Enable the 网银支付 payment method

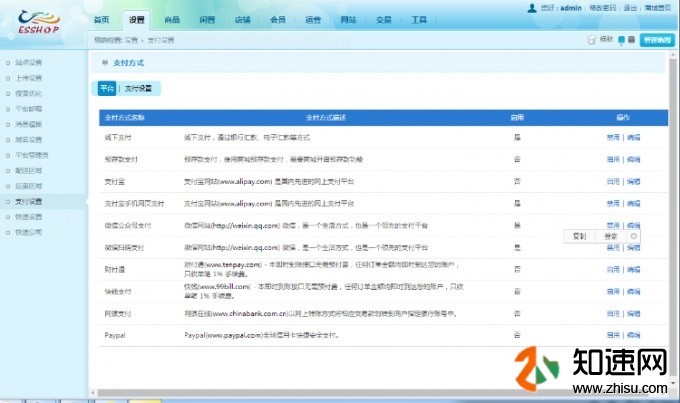613,313
